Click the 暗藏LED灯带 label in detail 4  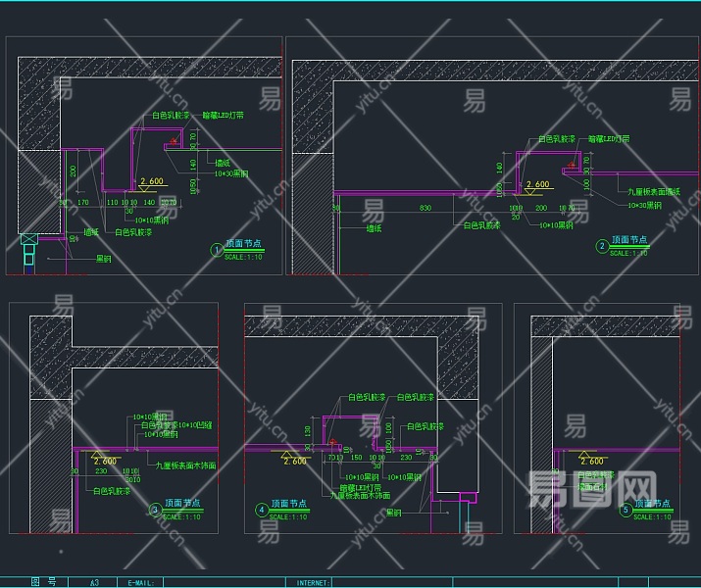pos(361,487)
